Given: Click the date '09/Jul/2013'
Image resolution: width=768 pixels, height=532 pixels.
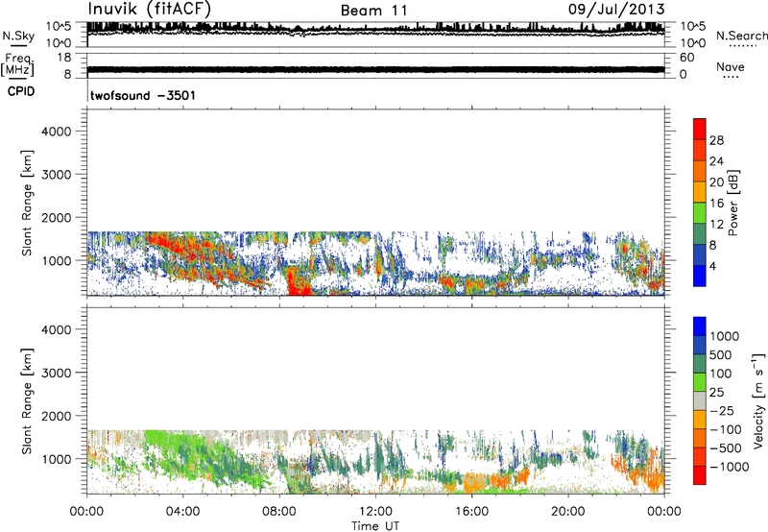Looking at the screenshot, I should tap(616, 10).
